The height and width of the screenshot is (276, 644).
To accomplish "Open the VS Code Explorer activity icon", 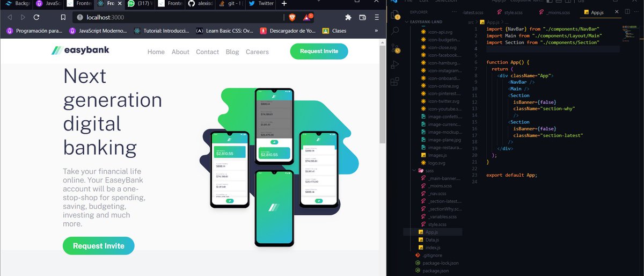I will (396, 14).
